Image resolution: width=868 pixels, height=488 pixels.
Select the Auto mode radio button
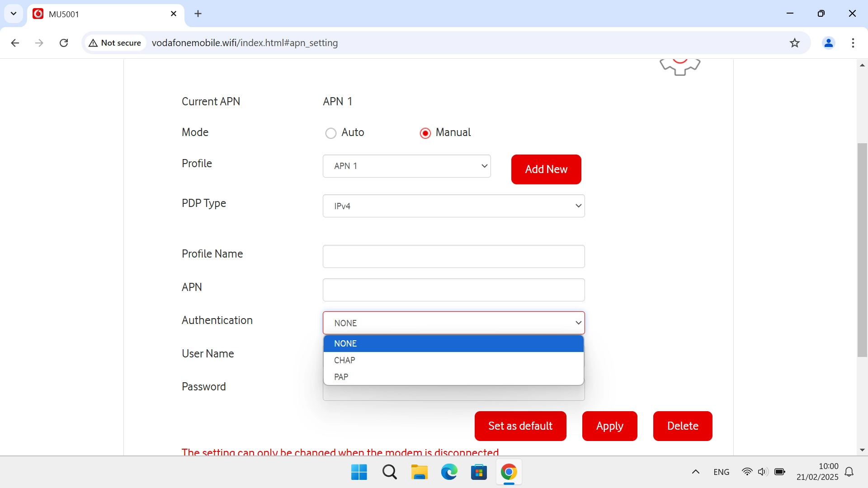(x=331, y=133)
